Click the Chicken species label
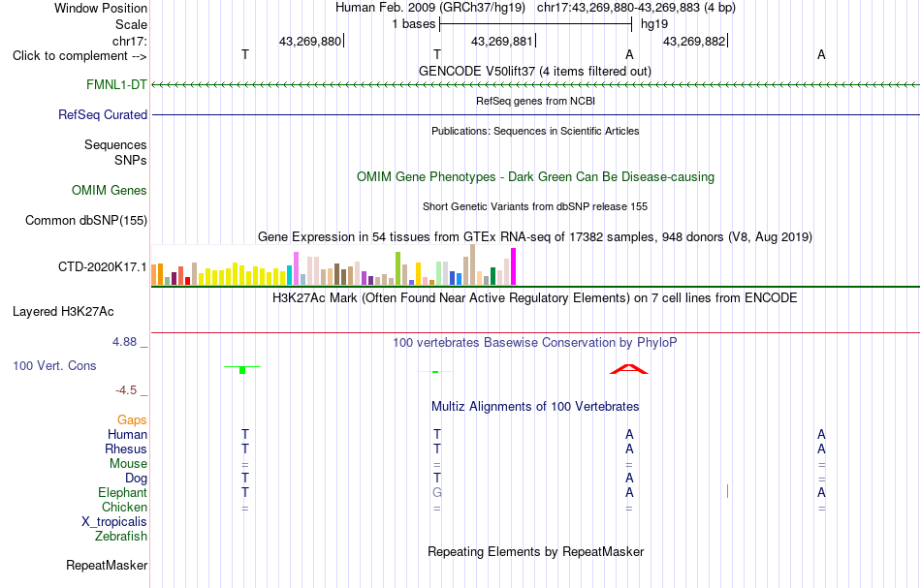This screenshot has width=921, height=588. tap(124, 507)
